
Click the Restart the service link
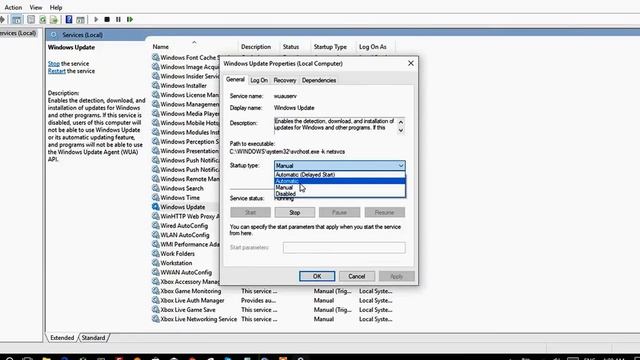pos(56,71)
